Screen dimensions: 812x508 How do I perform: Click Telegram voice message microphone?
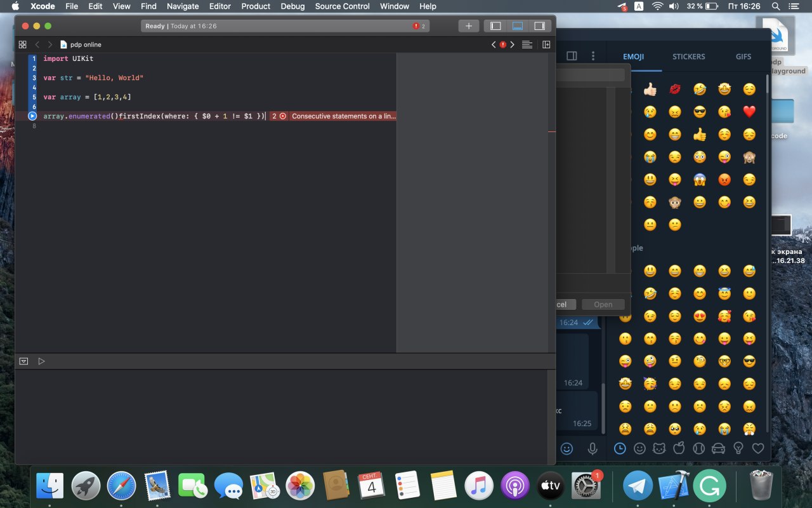tap(593, 448)
